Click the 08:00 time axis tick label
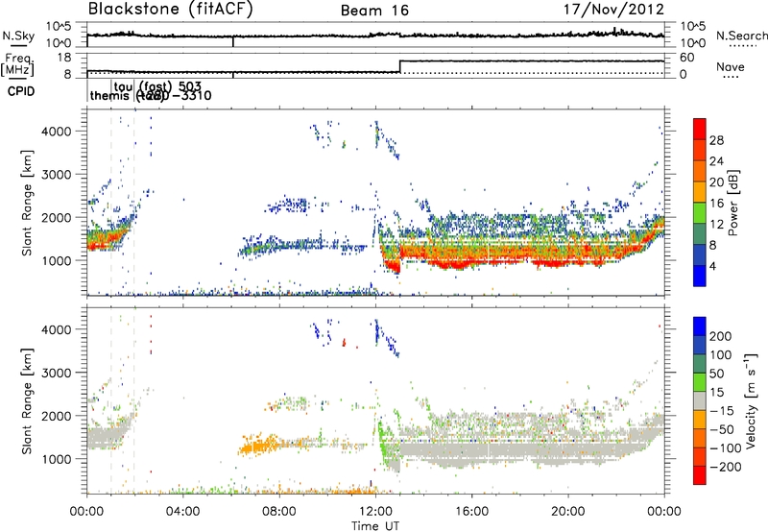Image resolution: width=768 pixels, height=532 pixels. [279, 512]
